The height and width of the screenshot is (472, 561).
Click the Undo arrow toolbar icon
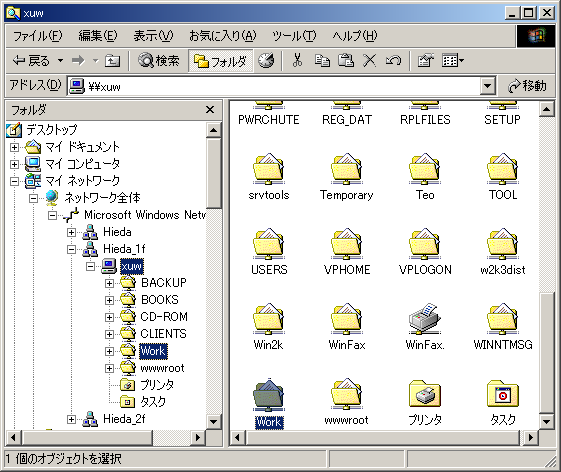(x=393, y=60)
